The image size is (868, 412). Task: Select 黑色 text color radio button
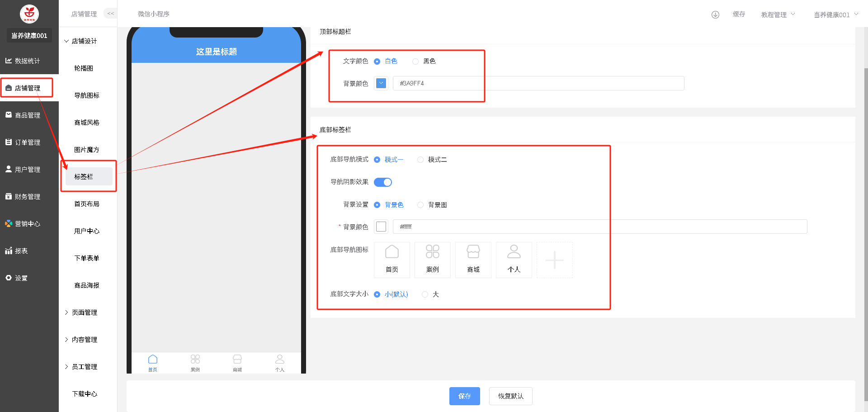pos(415,62)
